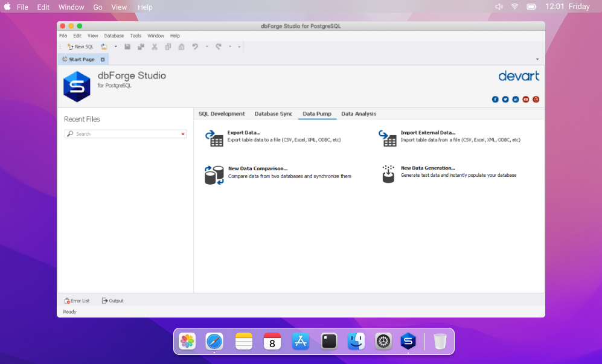Open Calendar from the Dock
This screenshot has height=364, width=602.
272,341
